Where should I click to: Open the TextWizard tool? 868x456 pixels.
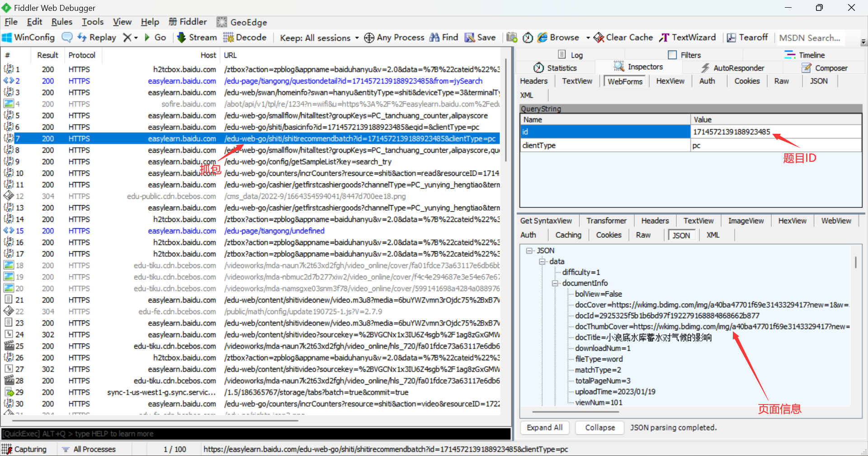(688, 38)
